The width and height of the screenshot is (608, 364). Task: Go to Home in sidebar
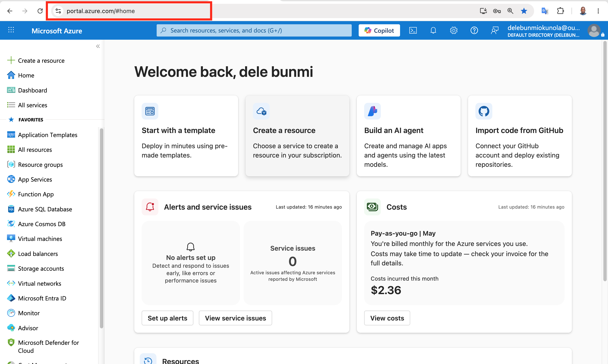pos(21,75)
